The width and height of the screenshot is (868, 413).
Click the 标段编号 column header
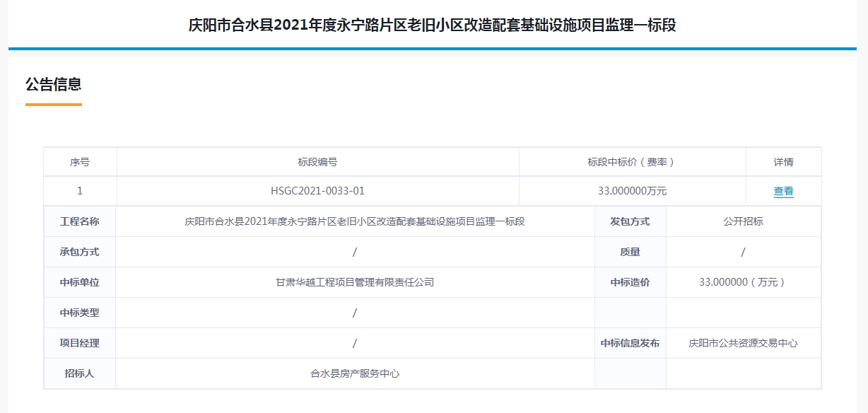(317, 162)
